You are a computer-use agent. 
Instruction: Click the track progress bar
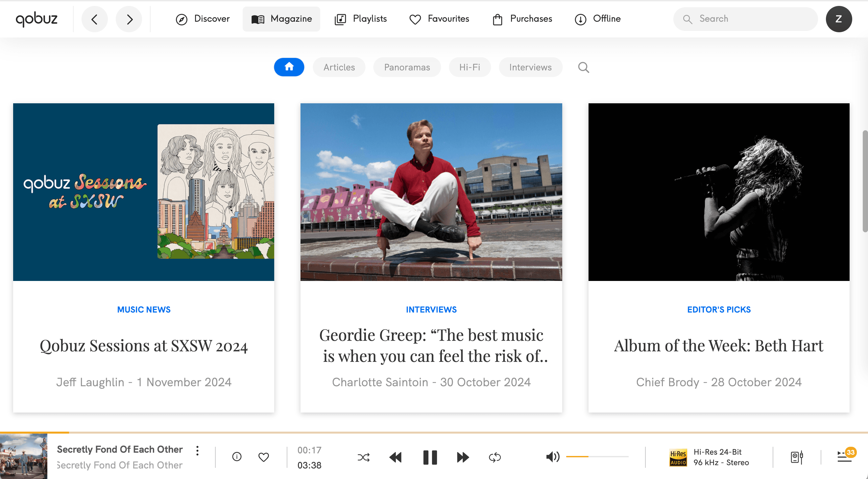434,432
